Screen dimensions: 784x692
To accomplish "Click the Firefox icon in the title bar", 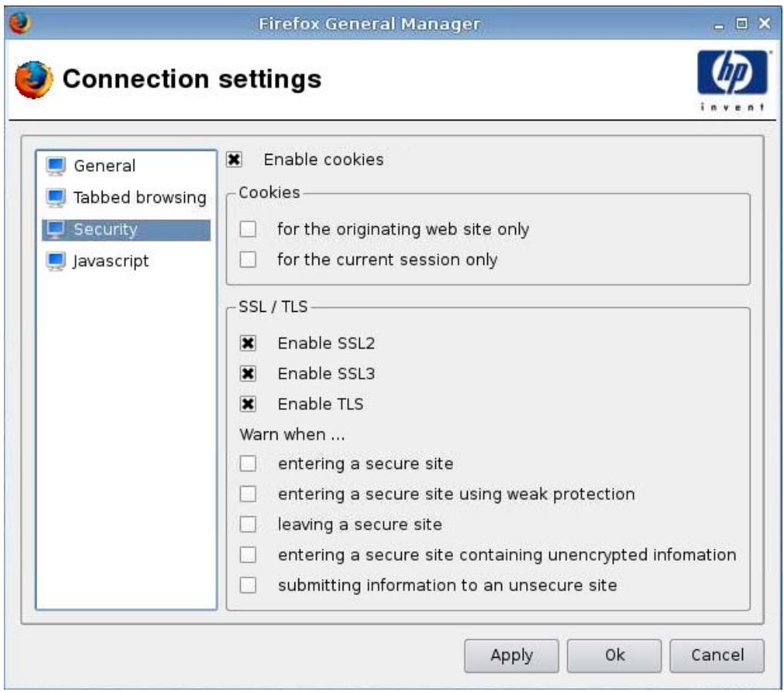I will 20,23.
